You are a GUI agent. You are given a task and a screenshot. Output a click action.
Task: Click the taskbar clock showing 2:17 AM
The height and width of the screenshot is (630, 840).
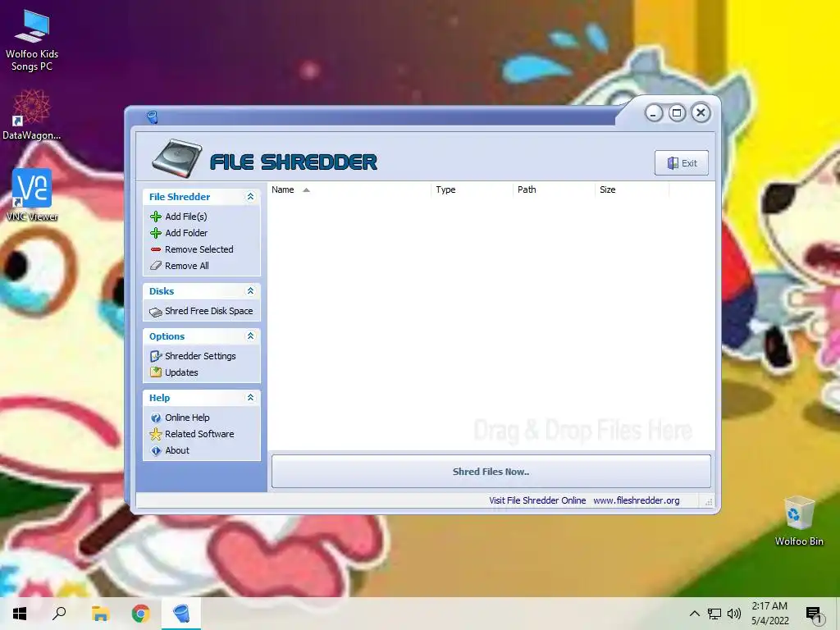769,614
